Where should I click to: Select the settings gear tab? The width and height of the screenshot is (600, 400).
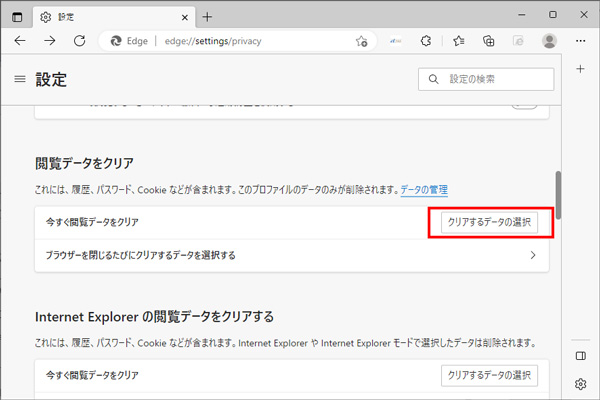[x=114, y=17]
